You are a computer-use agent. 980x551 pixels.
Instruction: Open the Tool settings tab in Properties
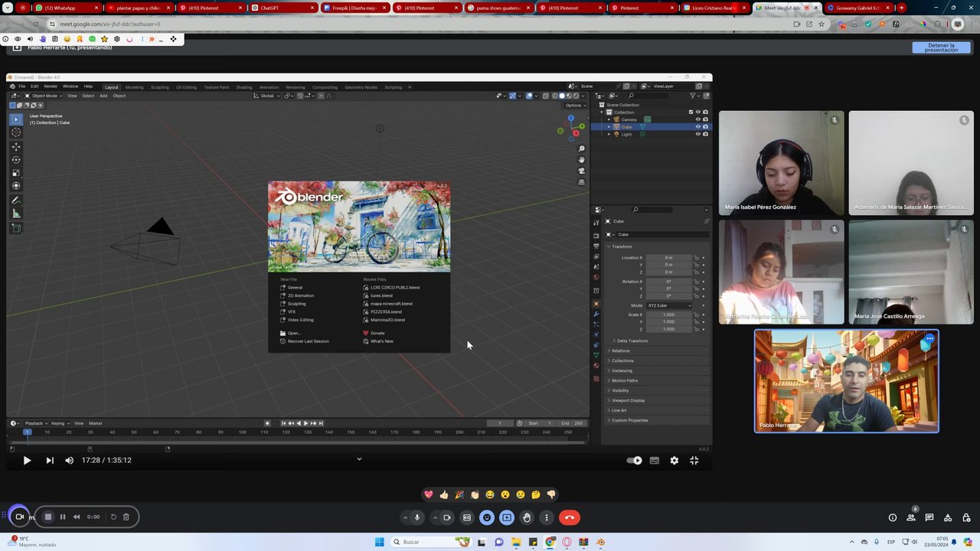click(596, 222)
